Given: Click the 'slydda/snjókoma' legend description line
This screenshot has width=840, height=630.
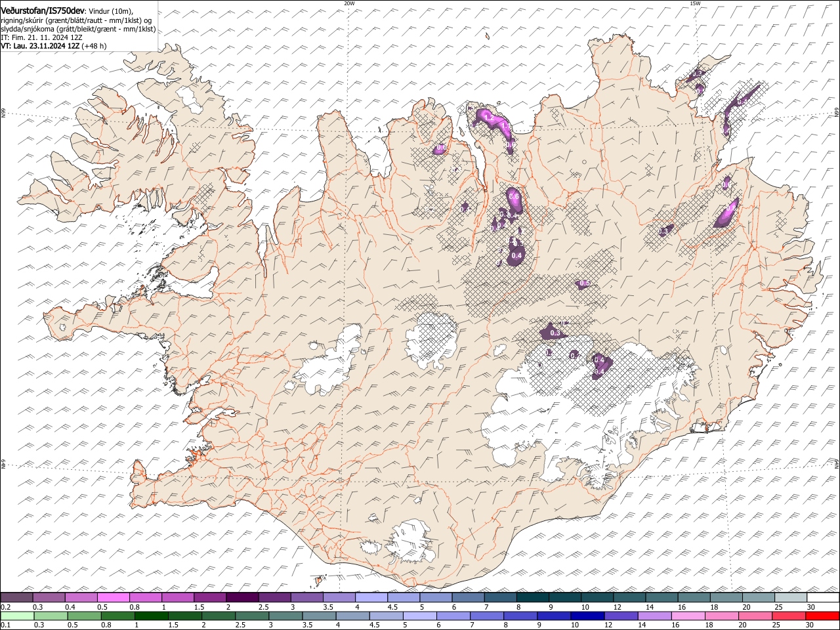Looking at the screenshot, I should 78,29.
